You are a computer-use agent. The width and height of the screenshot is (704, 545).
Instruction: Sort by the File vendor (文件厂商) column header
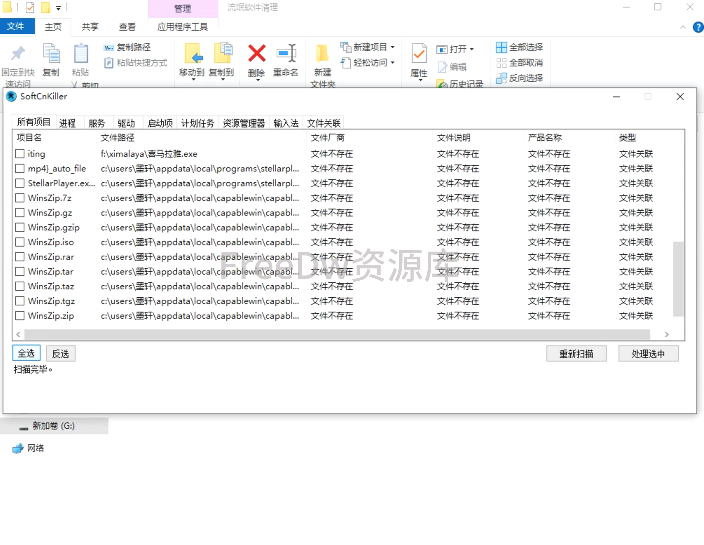pos(370,138)
